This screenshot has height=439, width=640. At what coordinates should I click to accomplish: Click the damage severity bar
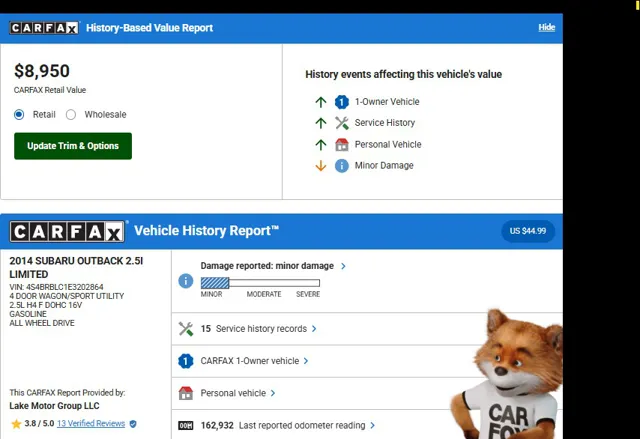tap(260, 283)
